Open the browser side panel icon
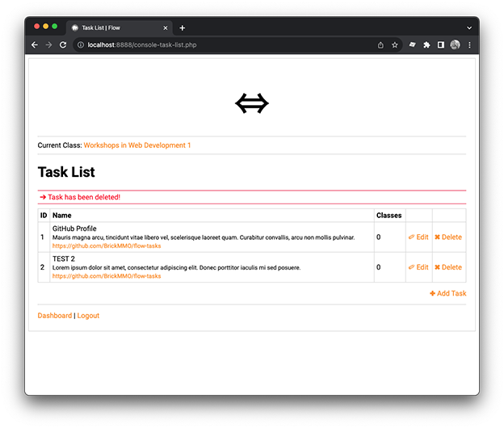Viewport: 504px width, 428px height. click(x=441, y=45)
